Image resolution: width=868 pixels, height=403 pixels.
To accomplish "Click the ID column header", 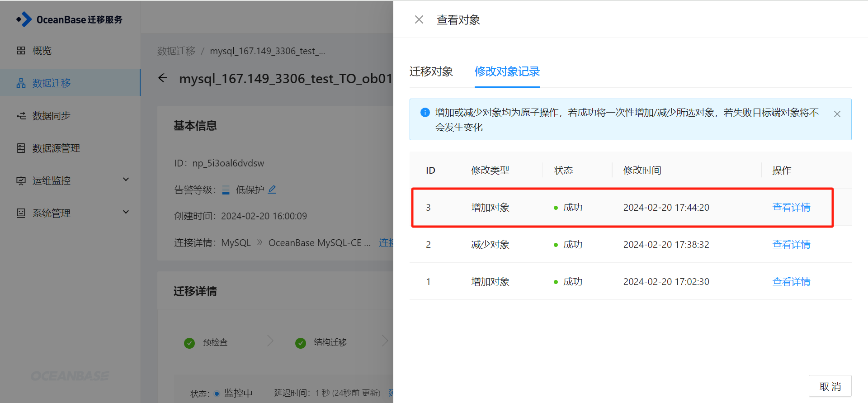I will point(430,171).
